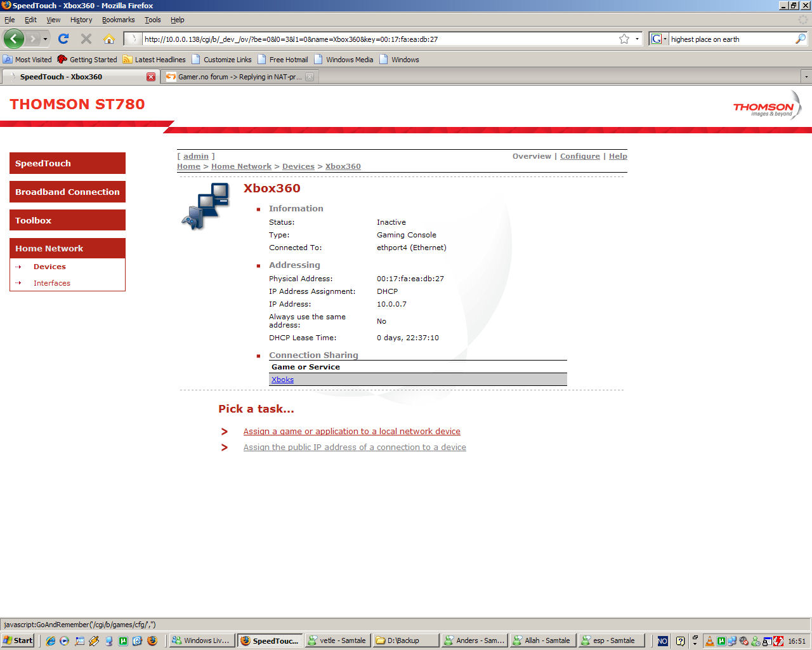Switch to 'Allah - Samtale' taskbar window
This screenshot has height=650, width=812.
click(543, 640)
